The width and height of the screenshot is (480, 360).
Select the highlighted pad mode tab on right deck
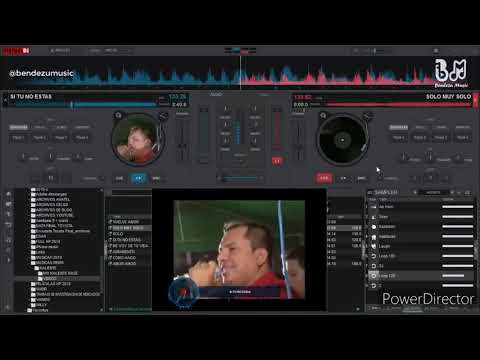pyautogui.click(x=399, y=127)
